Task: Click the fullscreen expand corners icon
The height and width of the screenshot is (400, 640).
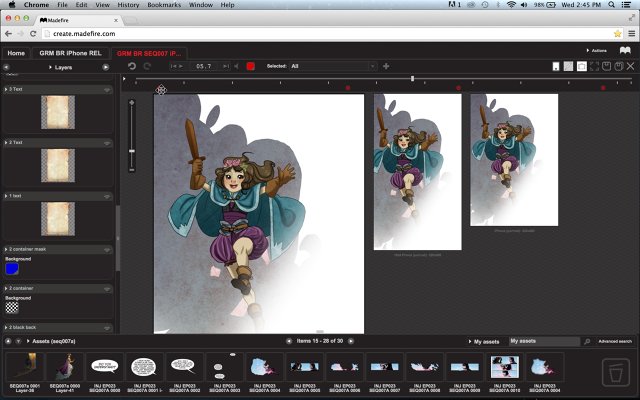Action: pyautogui.click(x=594, y=66)
